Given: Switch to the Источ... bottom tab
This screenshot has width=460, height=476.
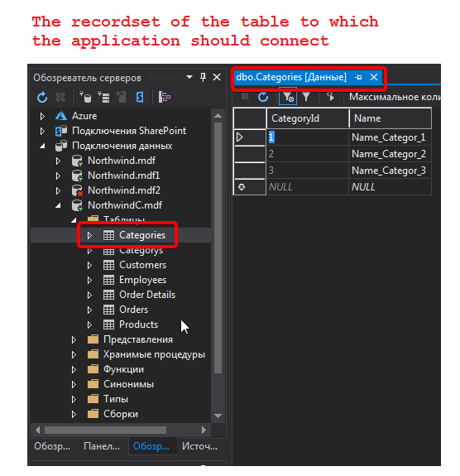Looking at the screenshot, I should [199, 446].
